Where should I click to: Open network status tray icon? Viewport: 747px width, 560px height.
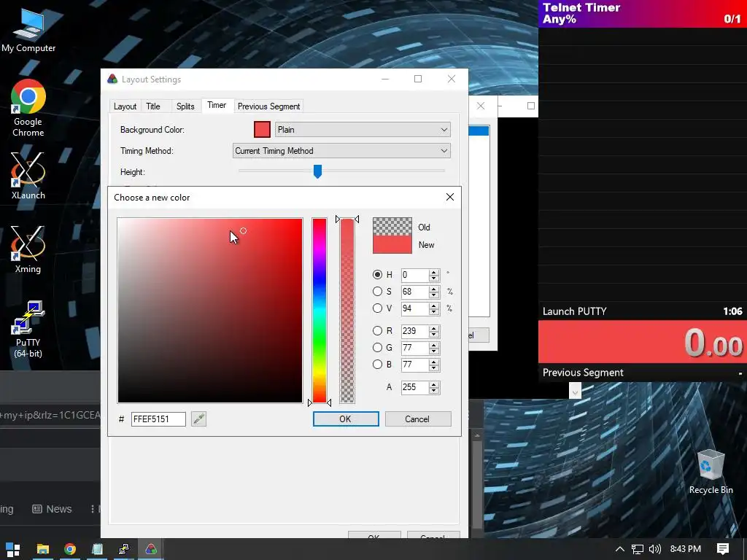[638, 549]
